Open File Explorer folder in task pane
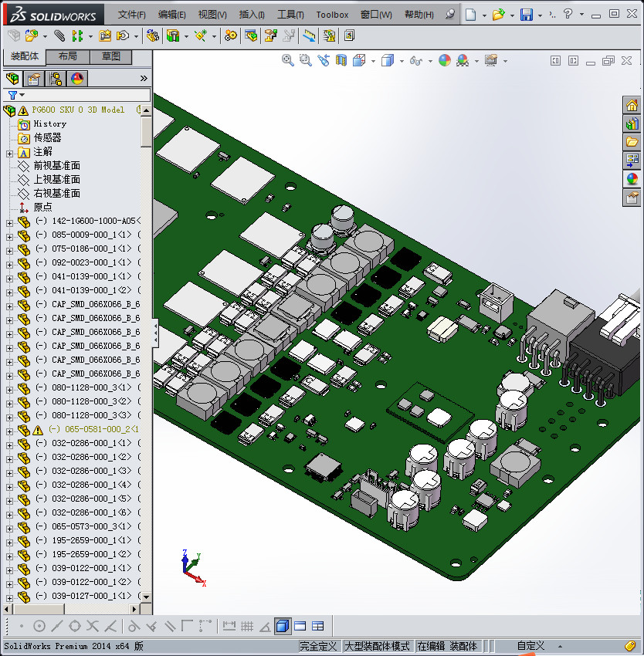The image size is (644, 656). pyautogui.click(x=632, y=142)
